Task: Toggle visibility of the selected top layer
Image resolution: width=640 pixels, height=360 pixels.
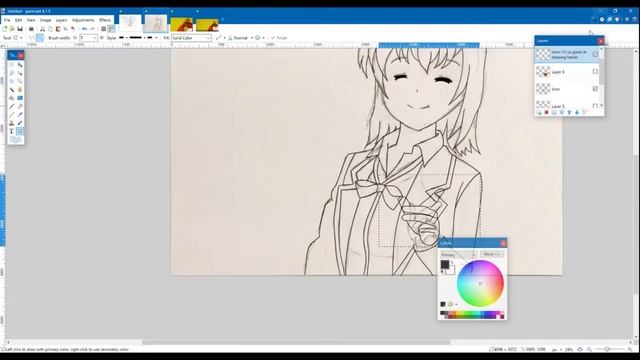Action: pyautogui.click(x=595, y=54)
